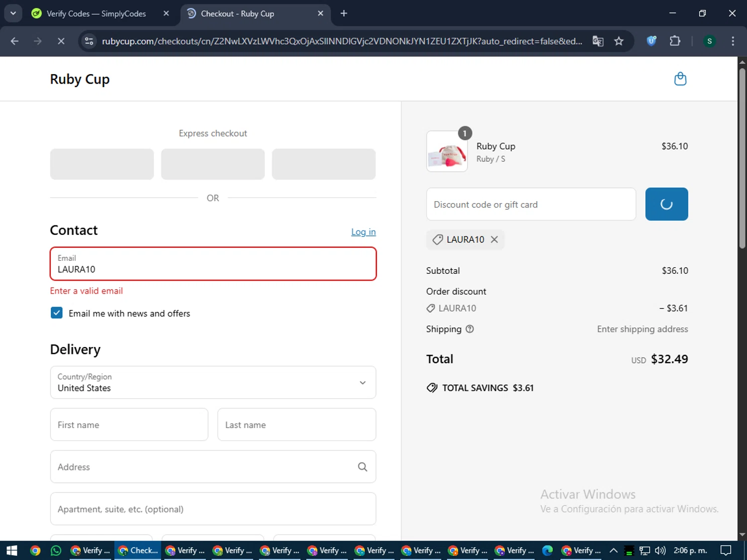This screenshot has width=747, height=560.
Task: Click the Enter shipping address text
Action: (x=642, y=329)
